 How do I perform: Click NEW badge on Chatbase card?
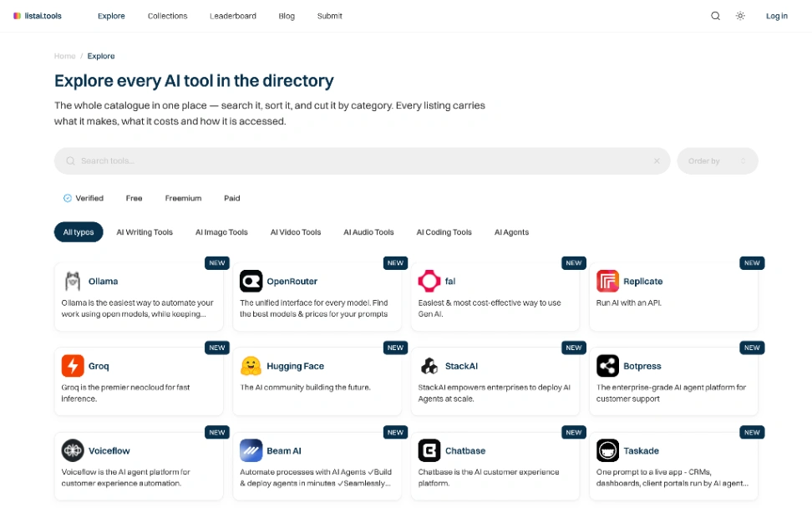[x=574, y=433]
